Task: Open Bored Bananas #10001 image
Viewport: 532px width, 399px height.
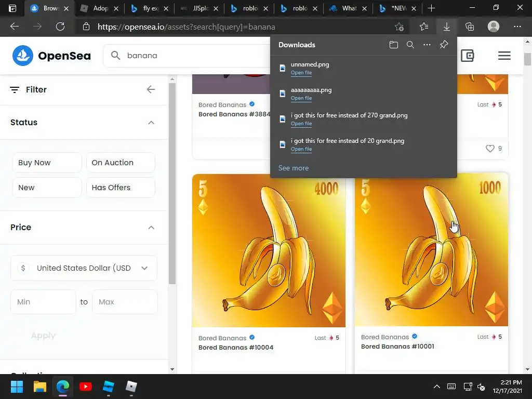Action: [431, 250]
